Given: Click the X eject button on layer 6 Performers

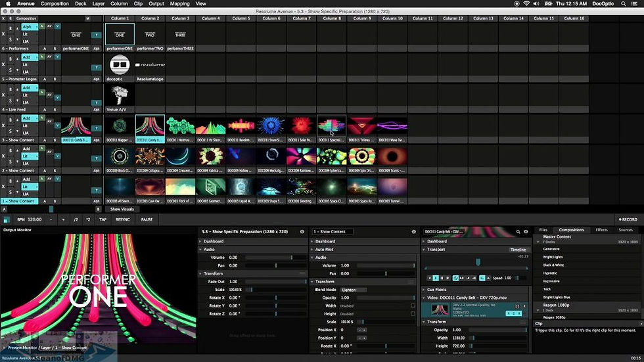Looking at the screenshot, I should coord(3,34).
